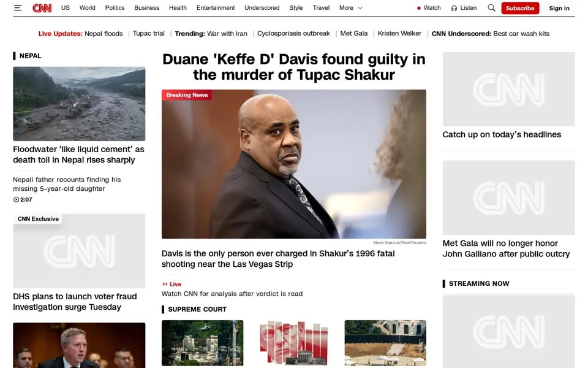This screenshot has height=368, width=588.
Task: Click the 2:07 video duration icon
Action: tap(16, 200)
